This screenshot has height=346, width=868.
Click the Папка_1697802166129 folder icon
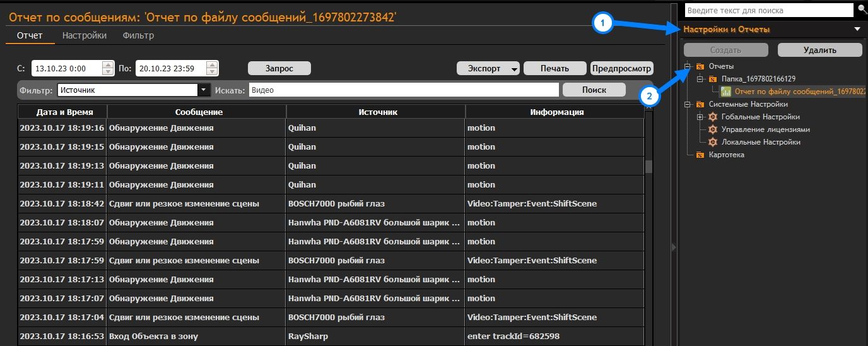click(713, 79)
